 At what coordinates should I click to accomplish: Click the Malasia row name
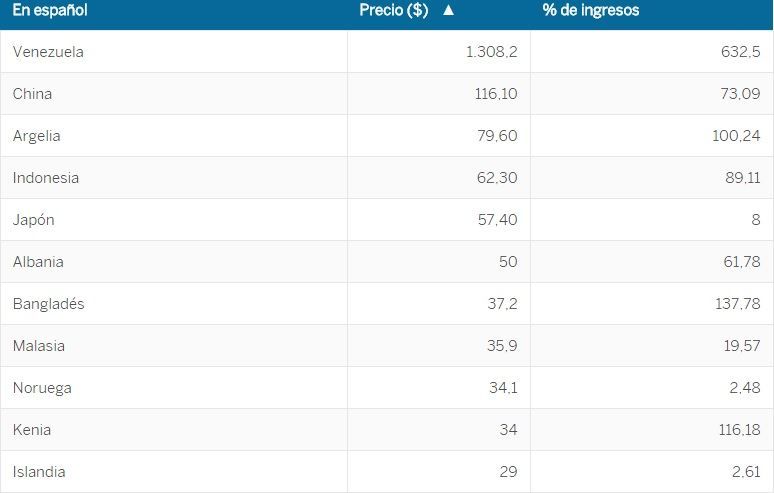[x=39, y=346]
